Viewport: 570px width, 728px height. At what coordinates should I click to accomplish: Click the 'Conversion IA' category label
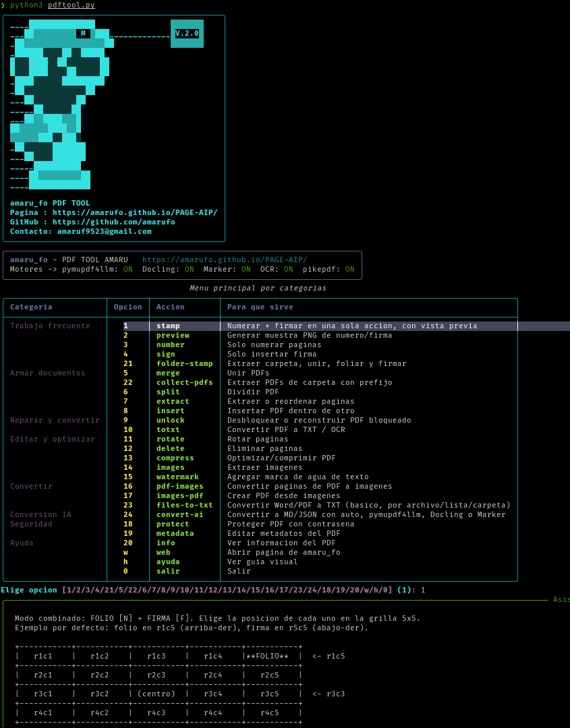[41, 514]
